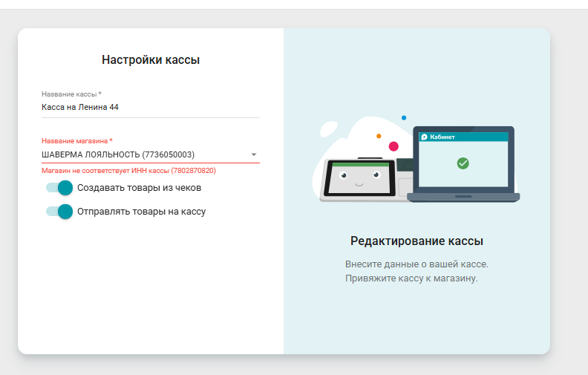Click the white blob above the cash register
This screenshot has height=375, width=588.
pyautogui.click(x=329, y=128)
